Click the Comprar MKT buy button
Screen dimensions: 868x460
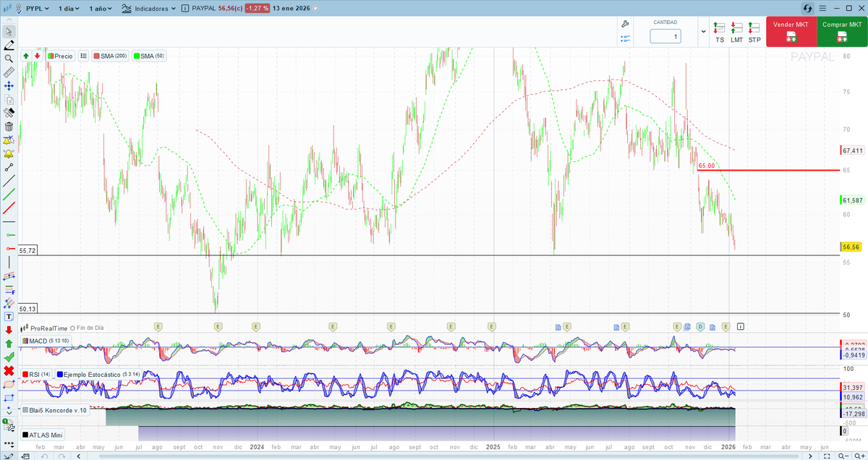841,33
